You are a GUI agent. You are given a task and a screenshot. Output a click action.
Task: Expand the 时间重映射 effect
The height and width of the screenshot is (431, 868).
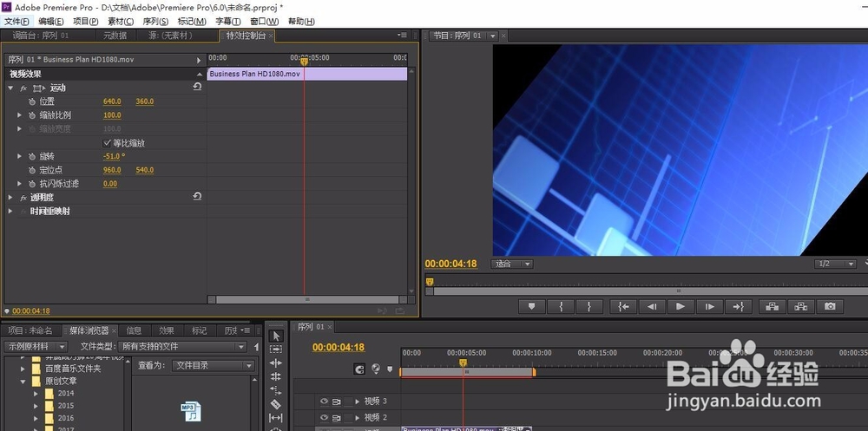pos(10,211)
